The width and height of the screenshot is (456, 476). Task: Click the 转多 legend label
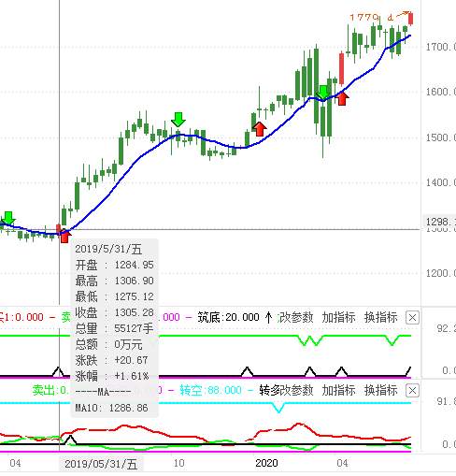[269, 390]
